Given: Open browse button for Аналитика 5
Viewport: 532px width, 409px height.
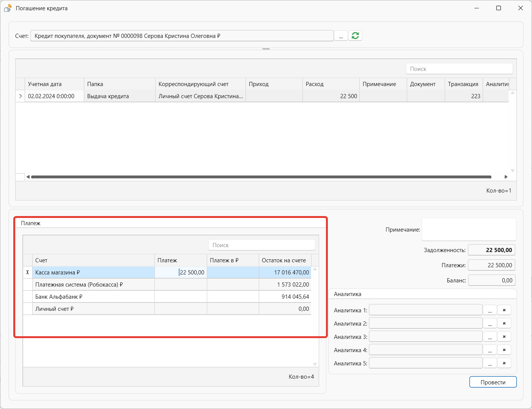Looking at the screenshot, I should tap(490, 363).
